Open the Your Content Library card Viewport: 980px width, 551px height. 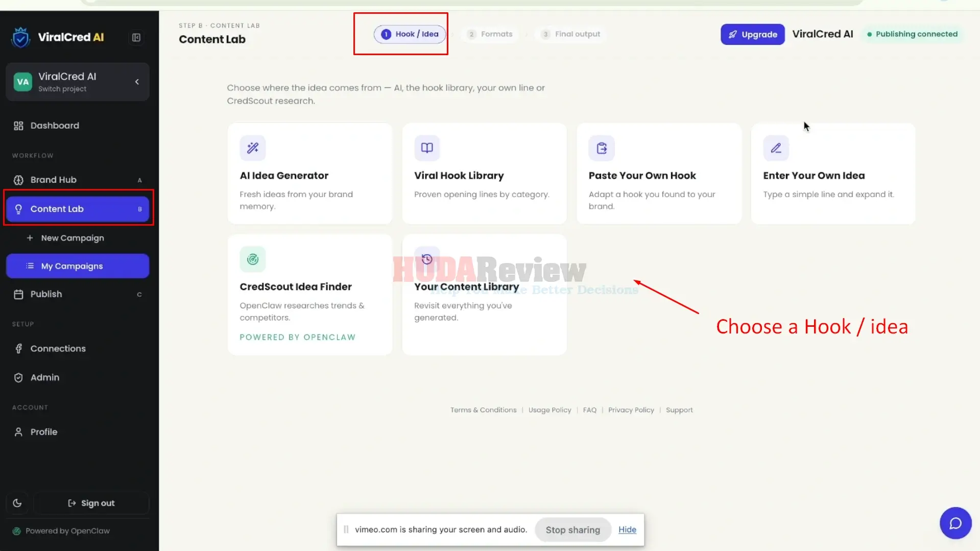(484, 295)
